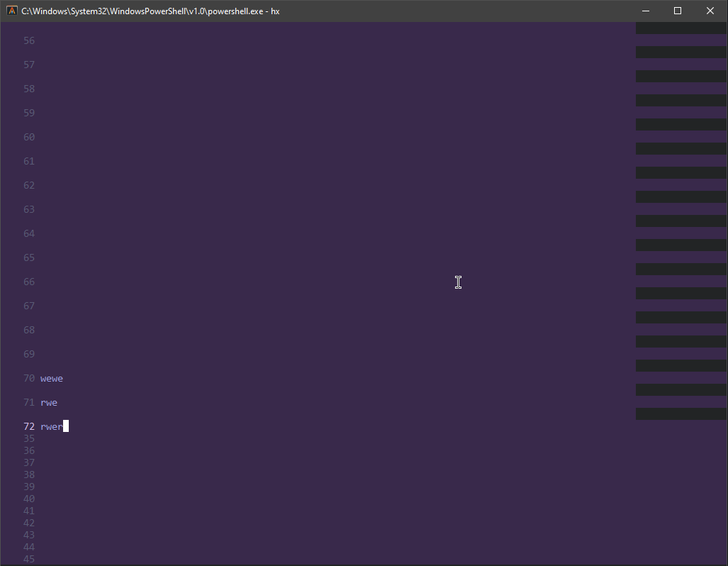Click line number 56 at the top gutter
Viewport: 728px width, 566px height.
tap(28, 40)
